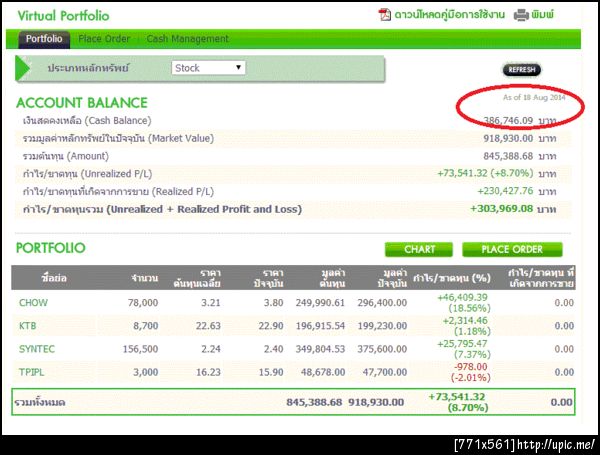The height and width of the screenshot is (455, 600).
Task: Click the PDF download manual icon
Action: [385, 15]
